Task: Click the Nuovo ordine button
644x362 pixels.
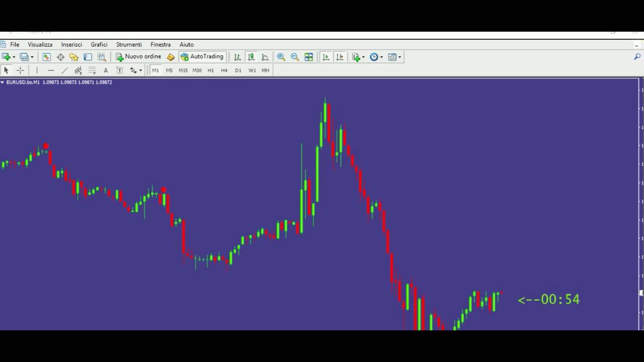Action: (138, 57)
